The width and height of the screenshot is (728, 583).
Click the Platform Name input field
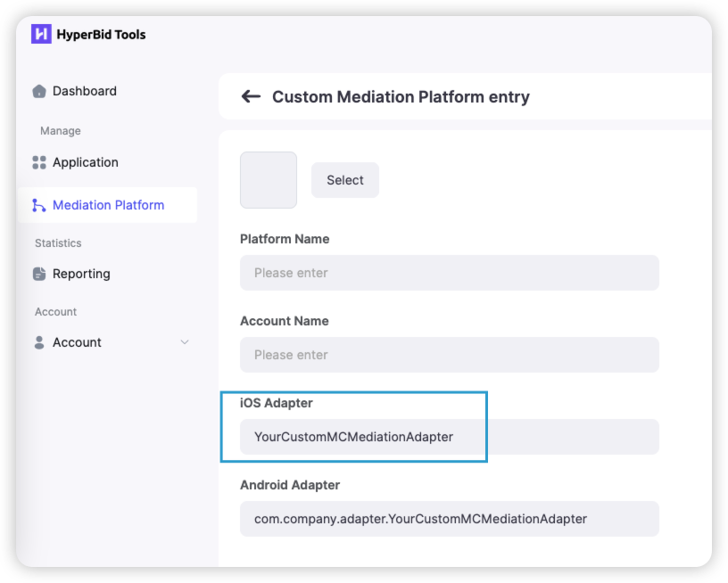449,273
